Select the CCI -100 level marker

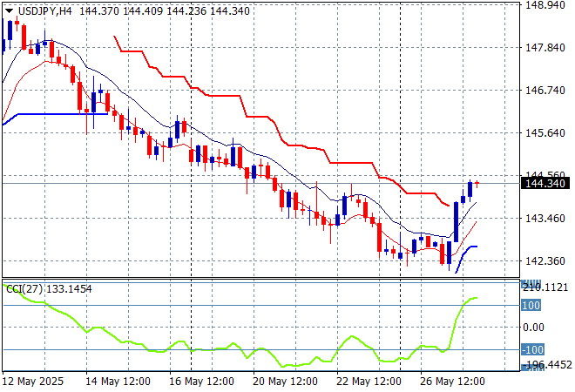pyautogui.click(x=531, y=349)
